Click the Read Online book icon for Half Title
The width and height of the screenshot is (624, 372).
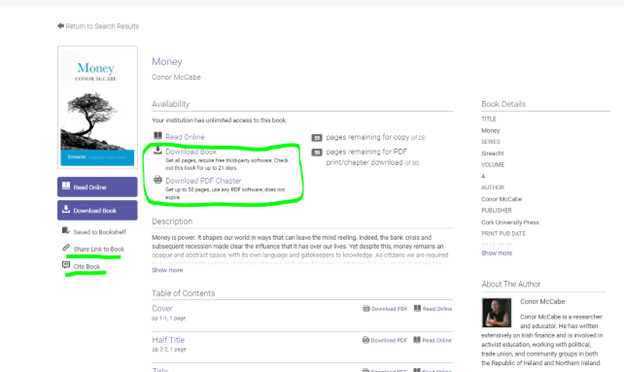[x=417, y=340]
